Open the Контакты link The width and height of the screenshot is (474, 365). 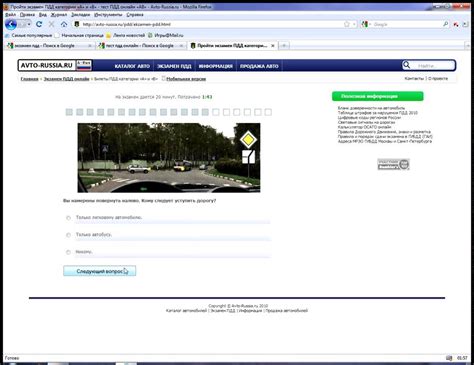pyautogui.click(x=414, y=78)
